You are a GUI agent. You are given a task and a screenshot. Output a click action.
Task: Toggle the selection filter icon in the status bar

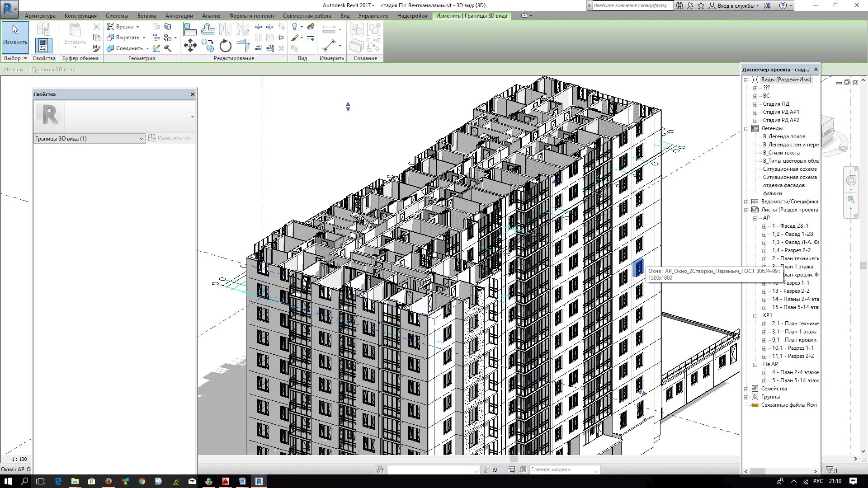829,470
